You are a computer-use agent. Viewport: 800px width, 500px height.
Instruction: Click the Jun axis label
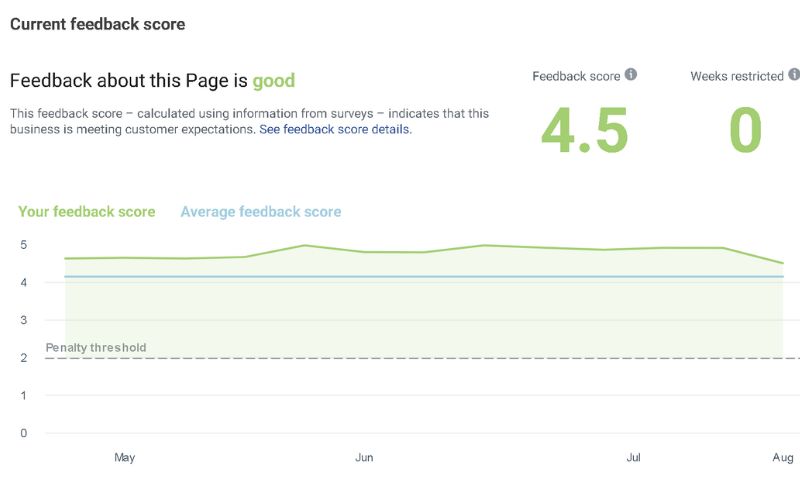pyautogui.click(x=364, y=458)
